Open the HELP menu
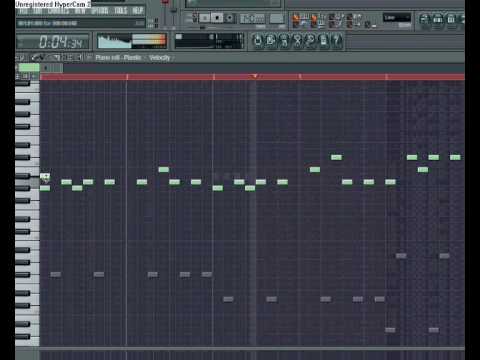The height and width of the screenshot is (360, 480). tap(137, 11)
